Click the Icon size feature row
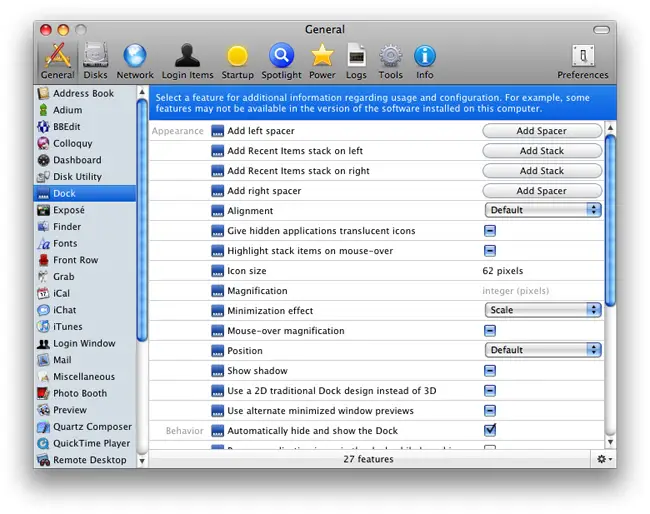 pos(376,271)
